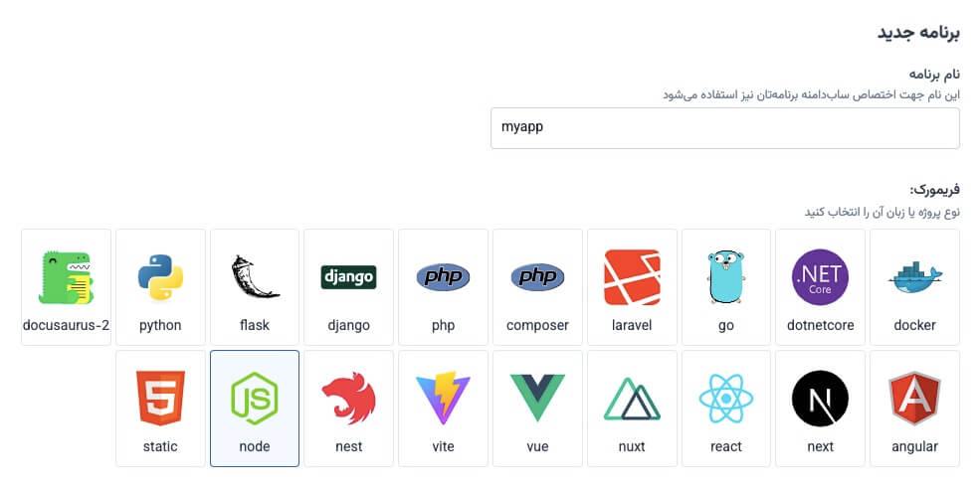Screen dimensions: 980x495
Task: Select the Next framework icon
Action: [820, 399]
